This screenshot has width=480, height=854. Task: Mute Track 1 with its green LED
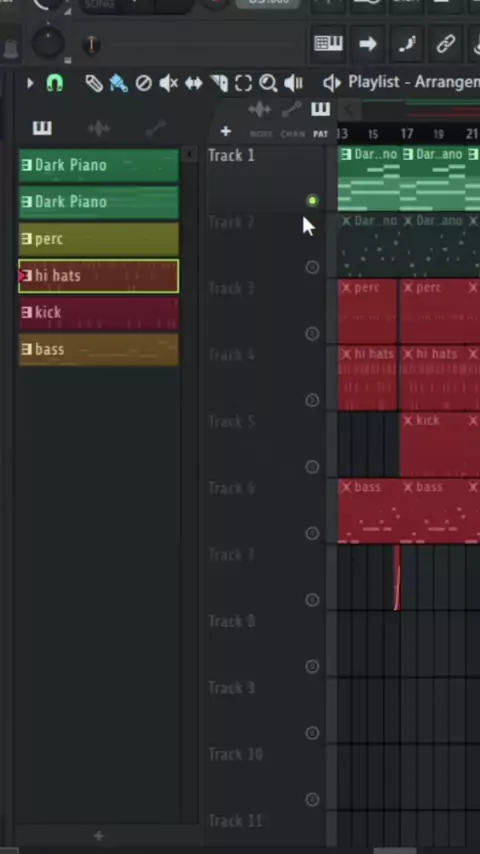coord(312,201)
